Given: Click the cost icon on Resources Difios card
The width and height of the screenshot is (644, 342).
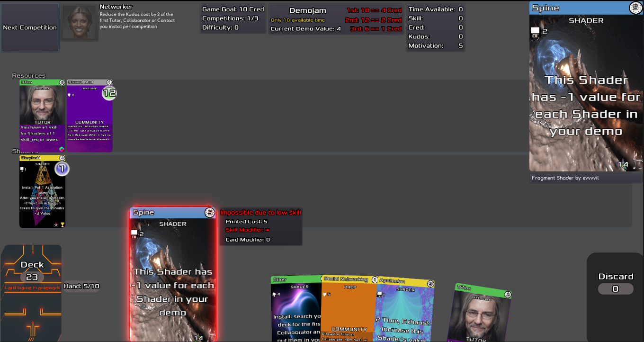Looking at the screenshot, I should tap(62, 82).
